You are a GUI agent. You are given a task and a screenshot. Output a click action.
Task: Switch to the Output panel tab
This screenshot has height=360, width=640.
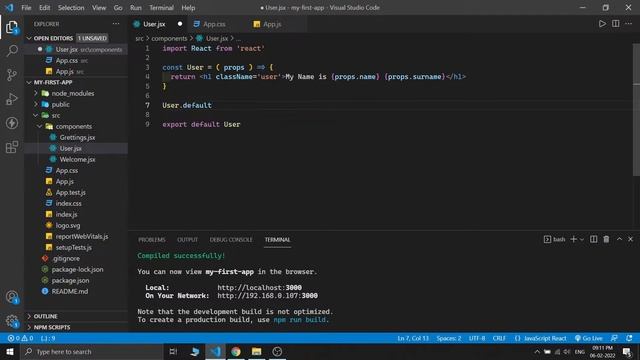(187, 240)
